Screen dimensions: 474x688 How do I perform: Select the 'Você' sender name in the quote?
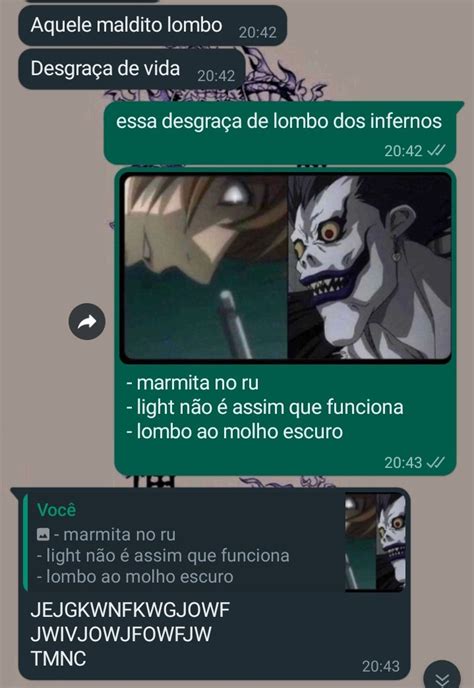tap(57, 510)
